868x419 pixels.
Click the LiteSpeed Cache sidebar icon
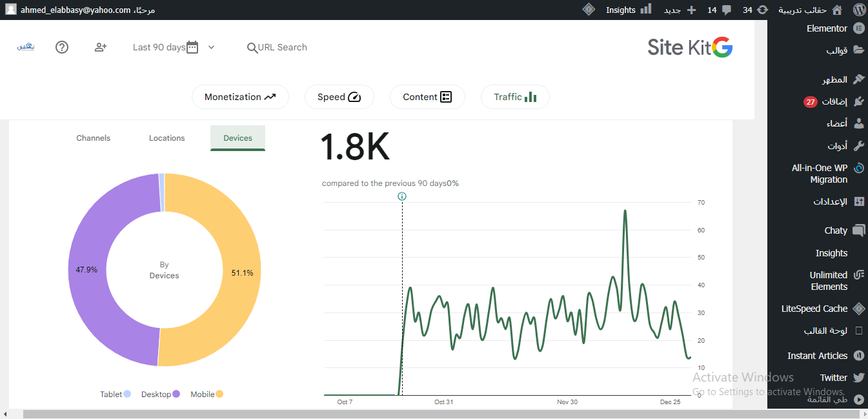tap(859, 309)
